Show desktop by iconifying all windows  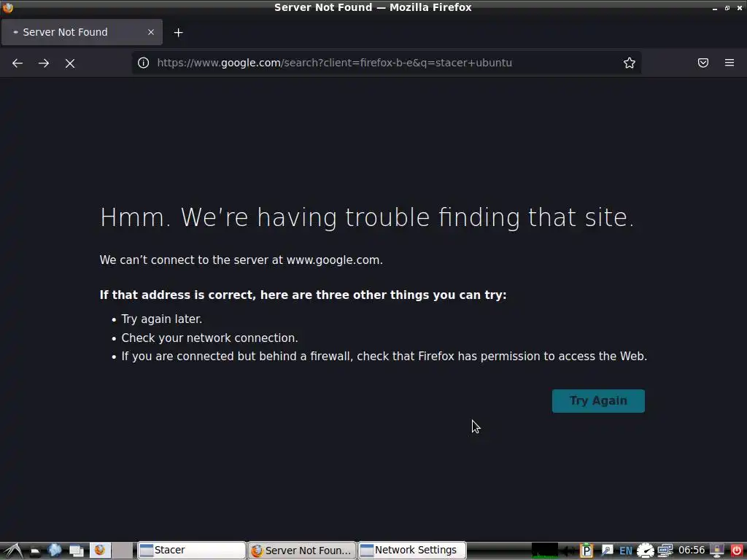pyautogui.click(x=76, y=551)
